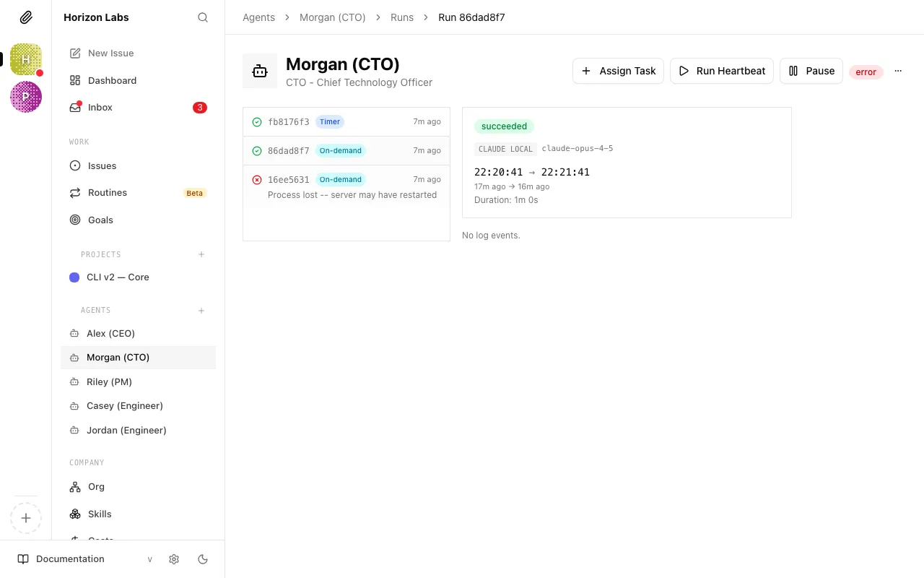The image size is (924, 578).
Task: Select agent Alex (CEO)
Action: tap(138, 333)
